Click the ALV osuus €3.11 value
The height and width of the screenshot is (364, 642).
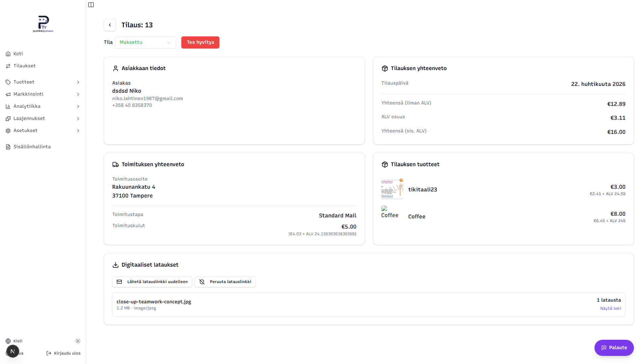618,118
